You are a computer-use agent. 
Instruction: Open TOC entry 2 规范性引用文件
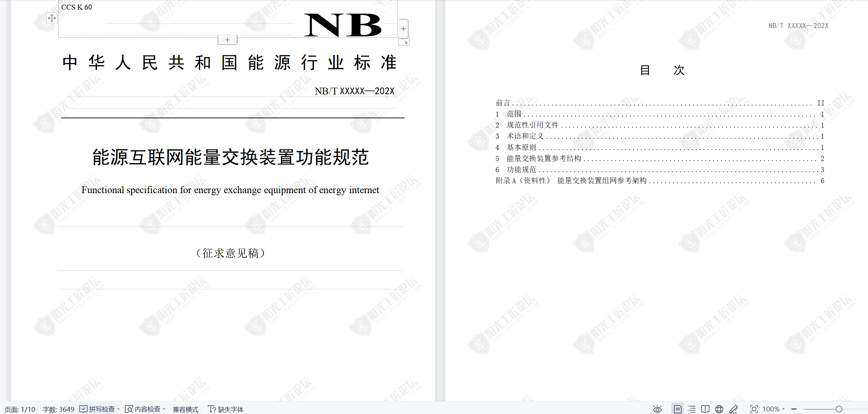tap(660, 125)
